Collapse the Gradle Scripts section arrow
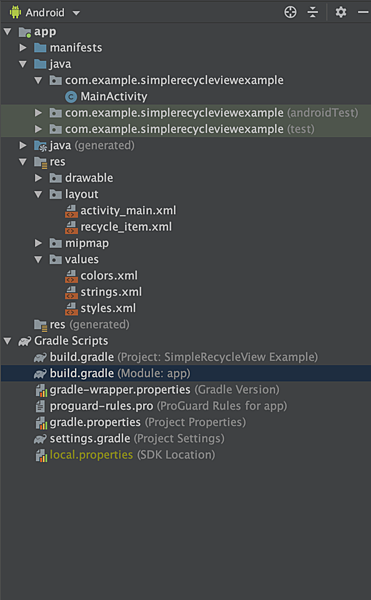This screenshot has width=371, height=600. [x=8, y=341]
